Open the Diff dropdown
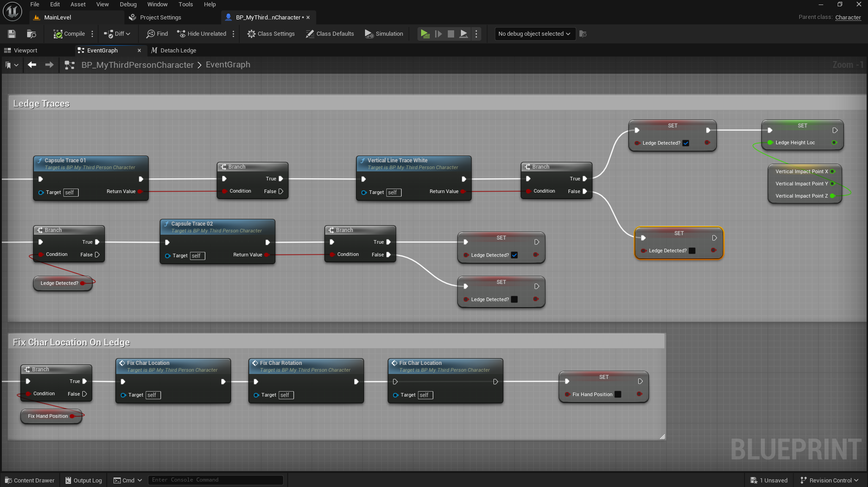Viewport: 868px width, 487px height. pyautogui.click(x=117, y=34)
